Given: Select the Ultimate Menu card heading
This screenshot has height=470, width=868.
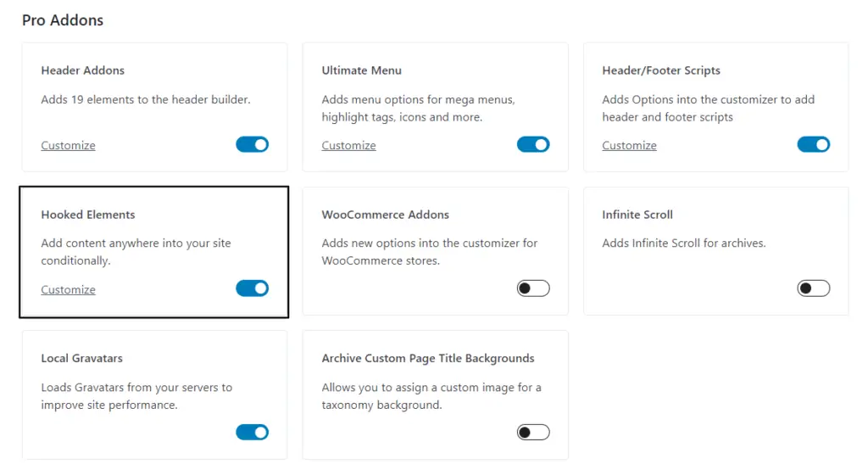Looking at the screenshot, I should [x=361, y=70].
